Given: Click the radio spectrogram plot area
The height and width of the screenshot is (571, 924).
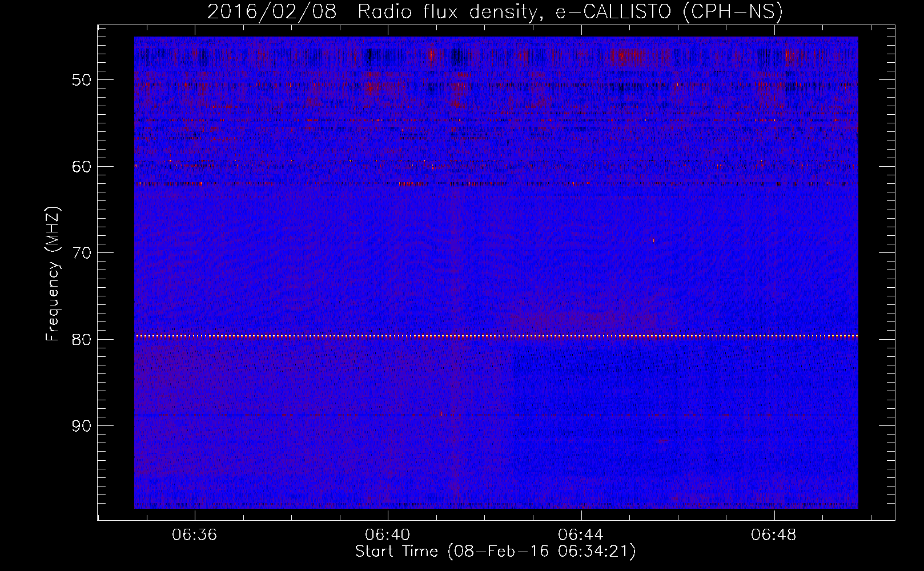Looking at the screenshot, I should pyautogui.click(x=496, y=272).
